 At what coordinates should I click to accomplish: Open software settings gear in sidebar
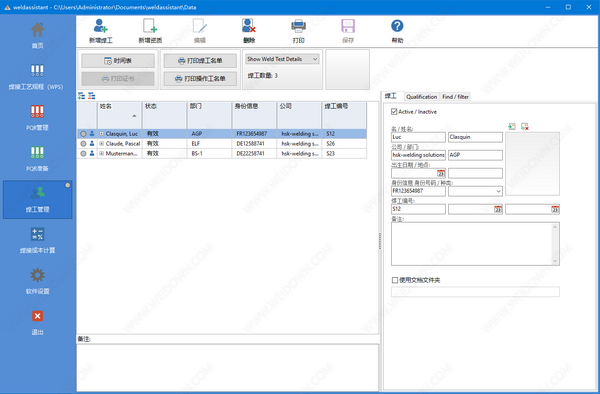pos(37,275)
